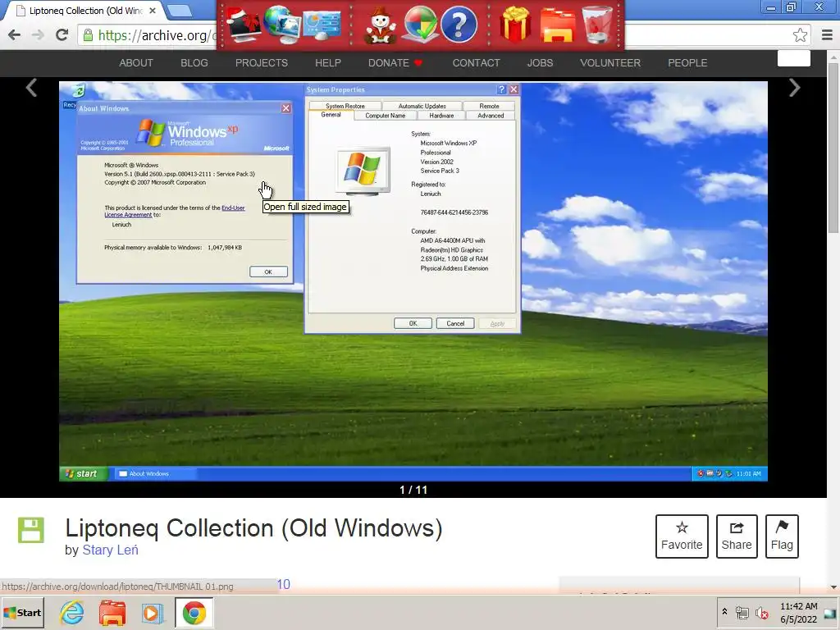Open CONTACT in archive navigation
This screenshot has width=840, height=630.
476,62
